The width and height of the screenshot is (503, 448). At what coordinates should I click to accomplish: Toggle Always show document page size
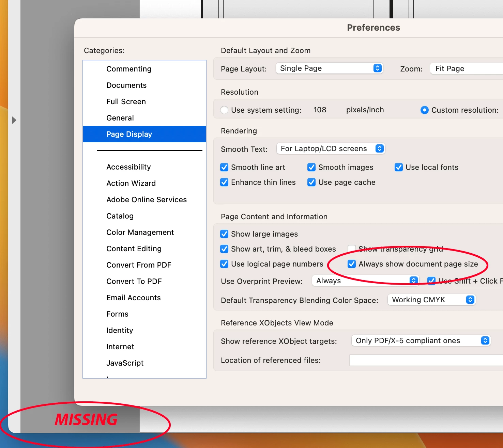tap(352, 264)
